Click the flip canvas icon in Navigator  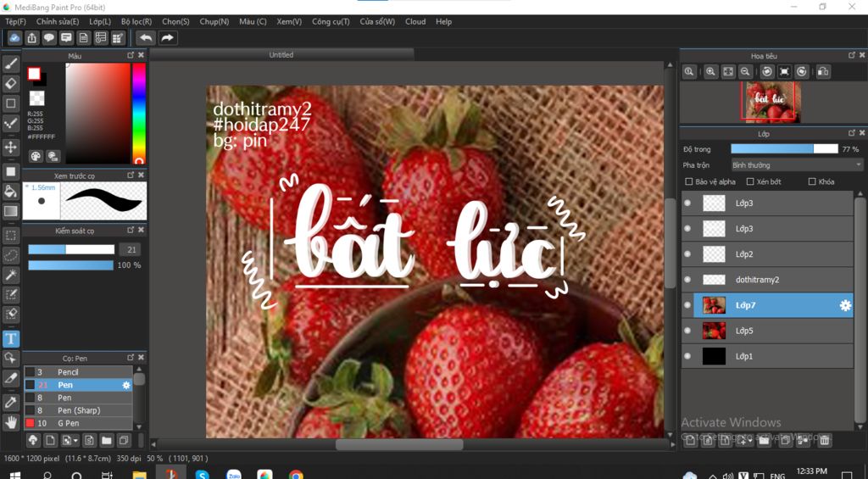pyautogui.click(x=823, y=71)
